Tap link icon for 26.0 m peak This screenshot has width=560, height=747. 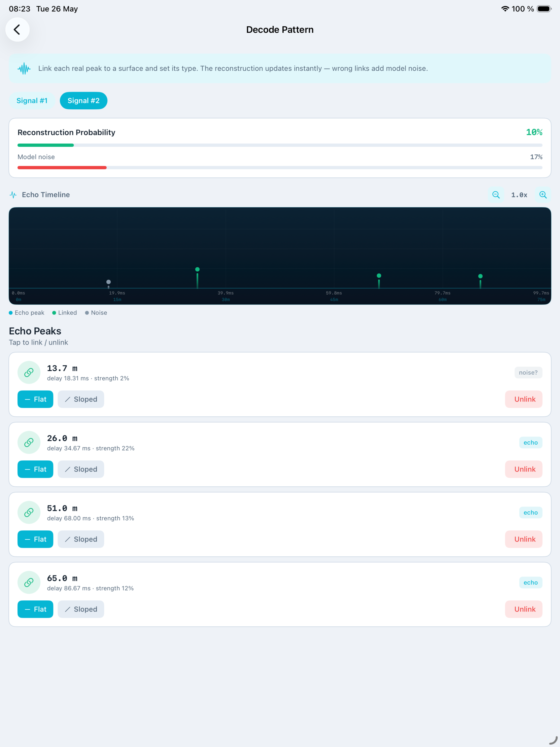[x=29, y=442]
